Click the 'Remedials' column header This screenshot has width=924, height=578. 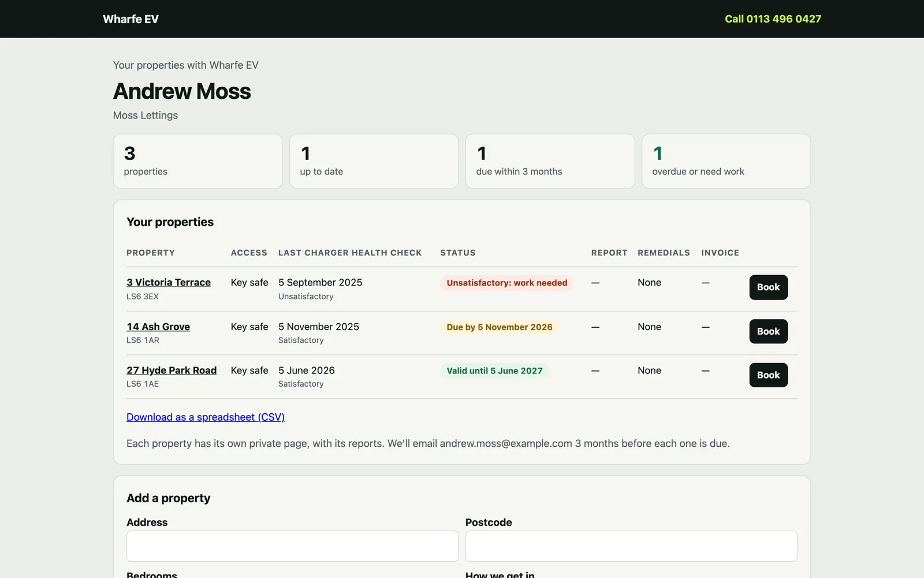pyautogui.click(x=664, y=253)
